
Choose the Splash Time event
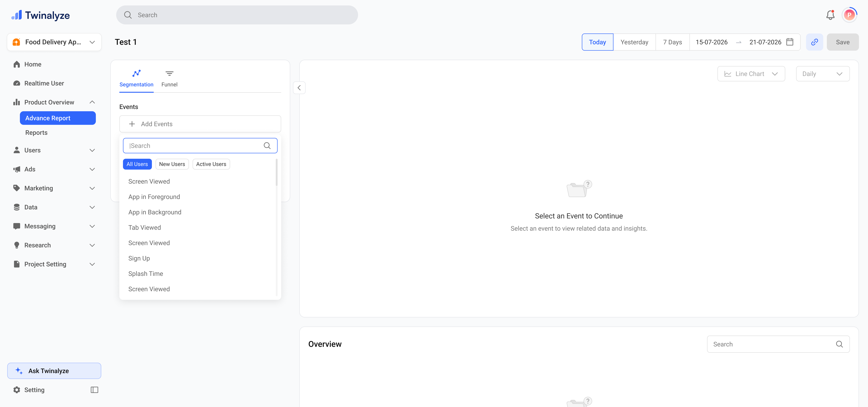pyautogui.click(x=146, y=274)
